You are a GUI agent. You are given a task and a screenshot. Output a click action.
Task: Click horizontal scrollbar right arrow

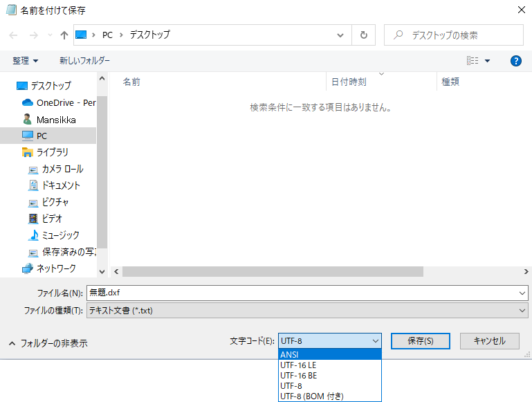point(526,271)
